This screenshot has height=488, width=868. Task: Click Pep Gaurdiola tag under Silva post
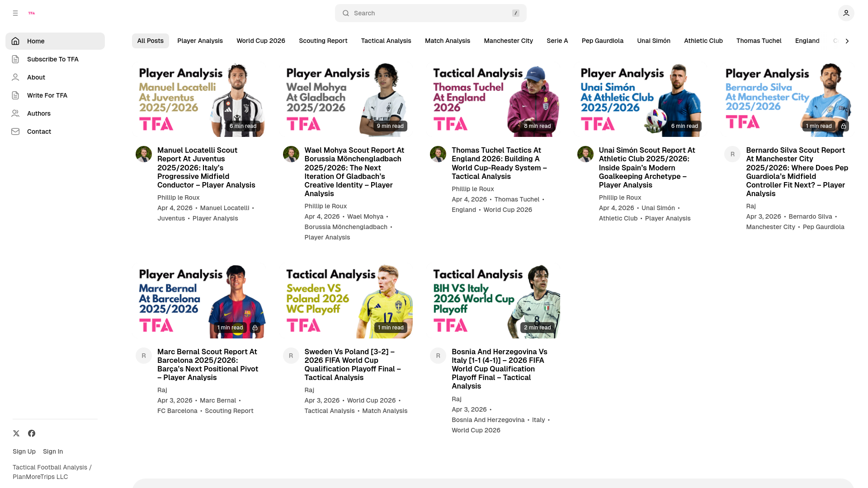pyautogui.click(x=824, y=227)
